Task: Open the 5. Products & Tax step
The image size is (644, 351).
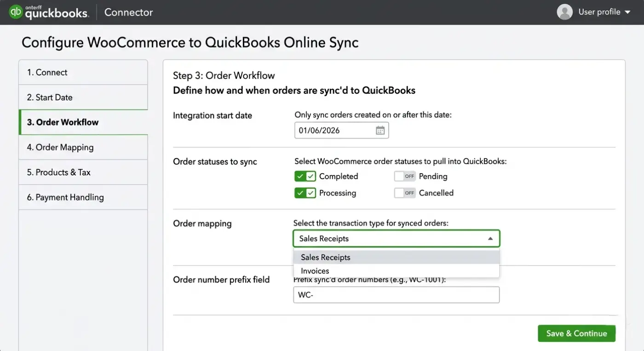Action: 83,172
